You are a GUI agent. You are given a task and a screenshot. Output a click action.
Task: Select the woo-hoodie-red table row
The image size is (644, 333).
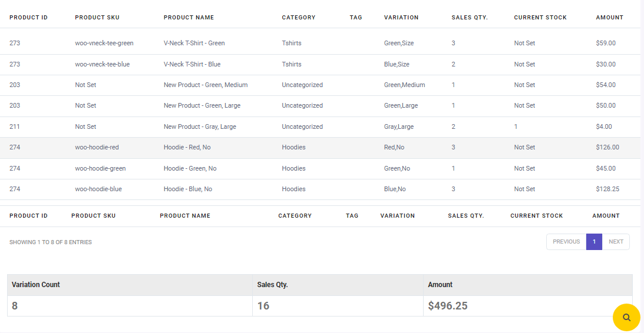click(321, 148)
